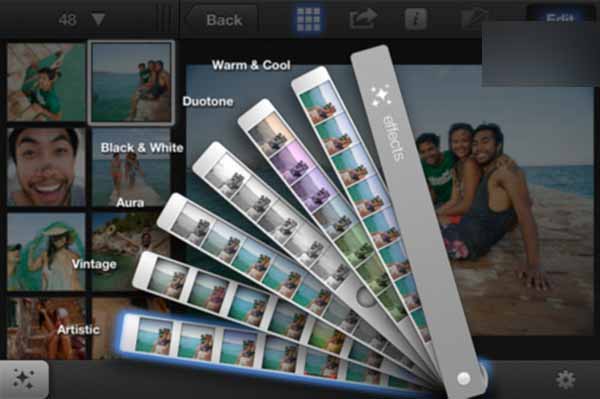Apply the green tint in Duotone strip

[x=354, y=245]
